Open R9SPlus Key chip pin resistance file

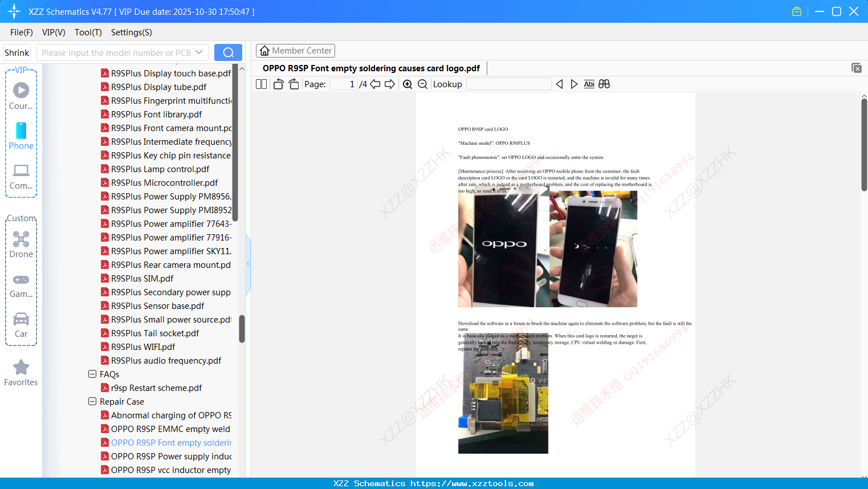pos(171,155)
